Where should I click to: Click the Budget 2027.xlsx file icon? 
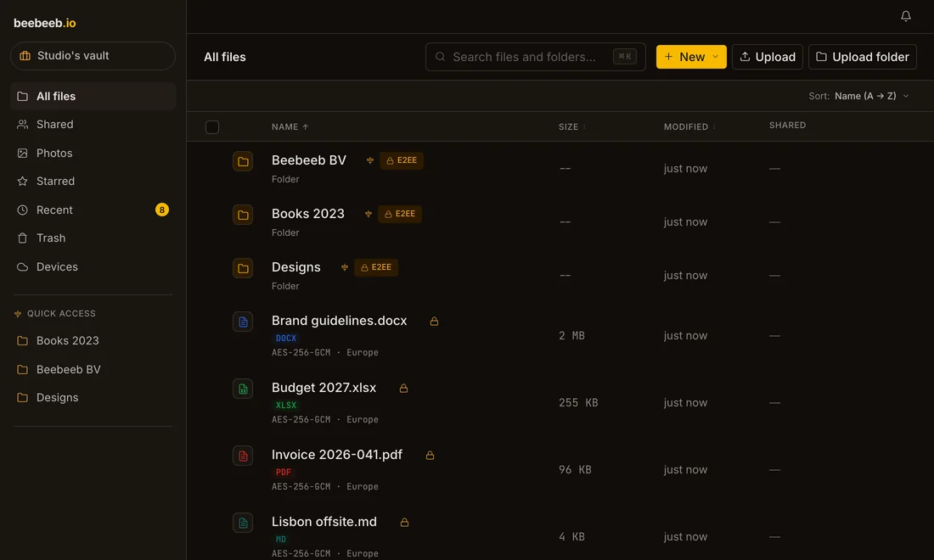[x=243, y=389]
